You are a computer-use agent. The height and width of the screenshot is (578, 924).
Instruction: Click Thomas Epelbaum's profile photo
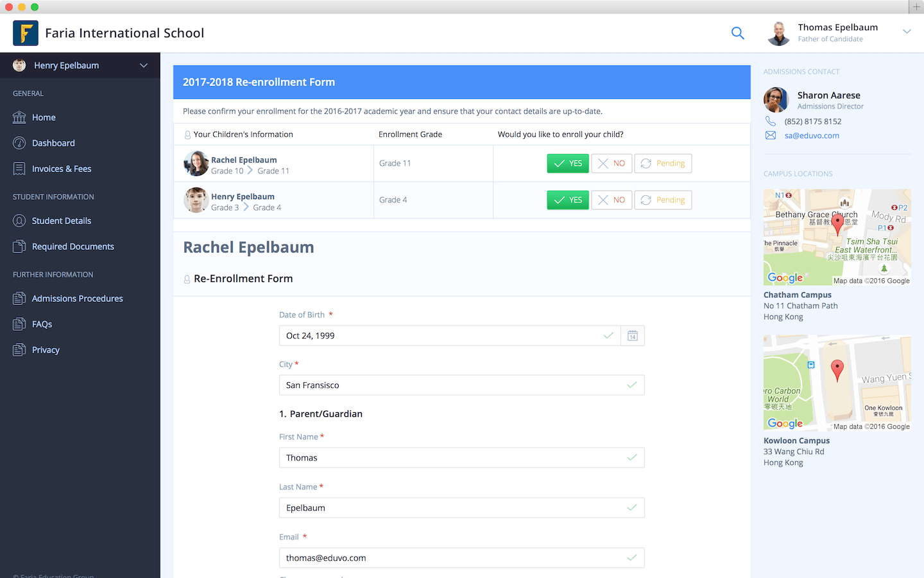(x=779, y=33)
